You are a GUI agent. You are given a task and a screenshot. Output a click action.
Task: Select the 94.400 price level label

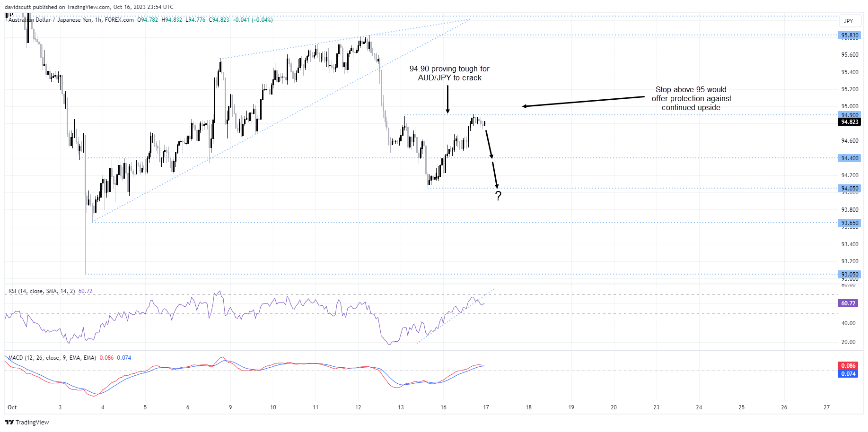pyautogui.click(x=849, y=158)
